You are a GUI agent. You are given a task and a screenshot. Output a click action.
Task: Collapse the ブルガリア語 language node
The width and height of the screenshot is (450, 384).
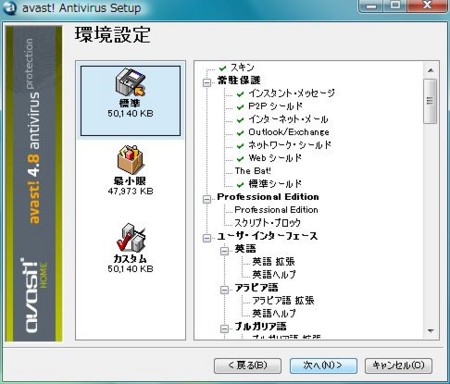click(225, 329)
